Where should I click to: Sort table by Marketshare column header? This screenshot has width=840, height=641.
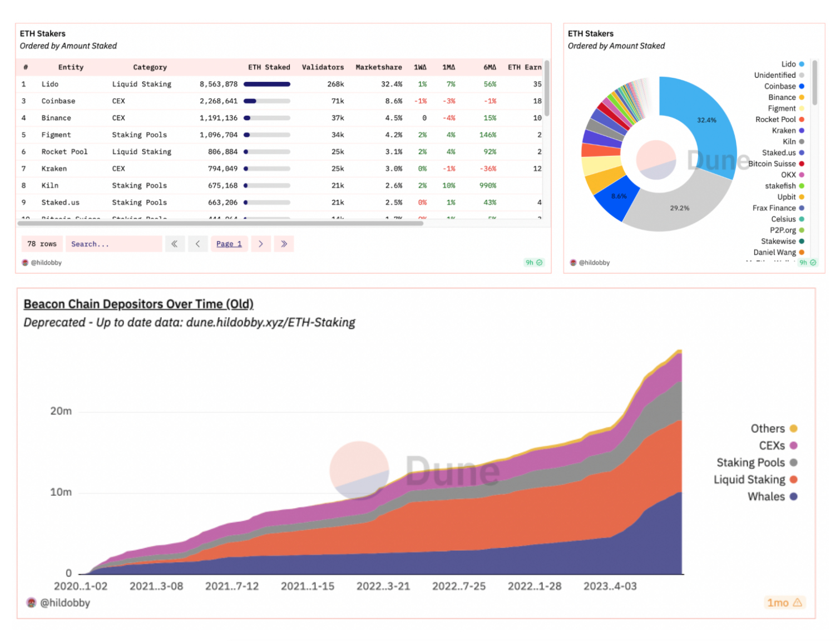click(378, 67)
